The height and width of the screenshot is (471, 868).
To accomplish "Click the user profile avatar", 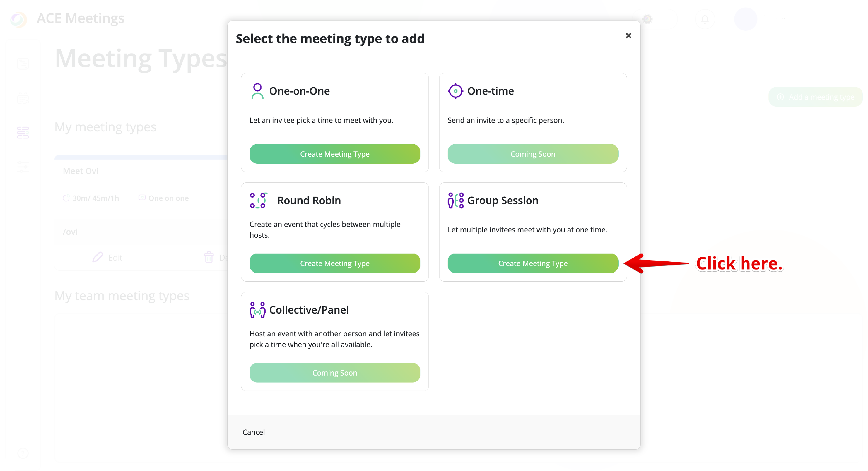I will [745, 19].
